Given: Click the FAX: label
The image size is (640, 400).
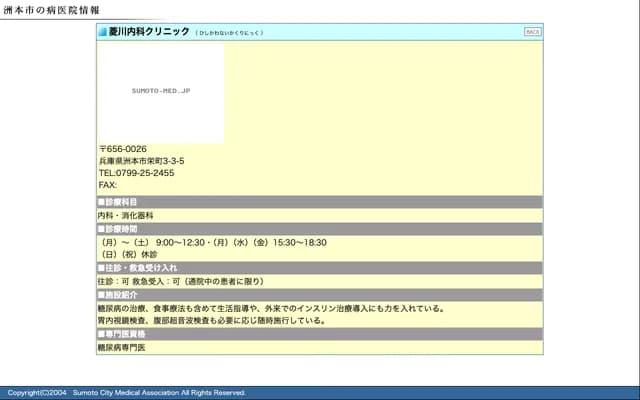Looking at the screenshot, I should click(x=108, y=185).
